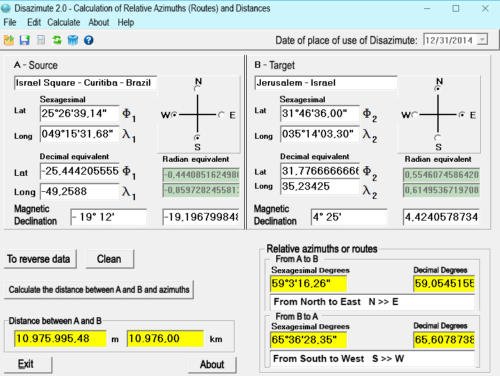
Task: Open the File menu
Action: pos(10,22)
